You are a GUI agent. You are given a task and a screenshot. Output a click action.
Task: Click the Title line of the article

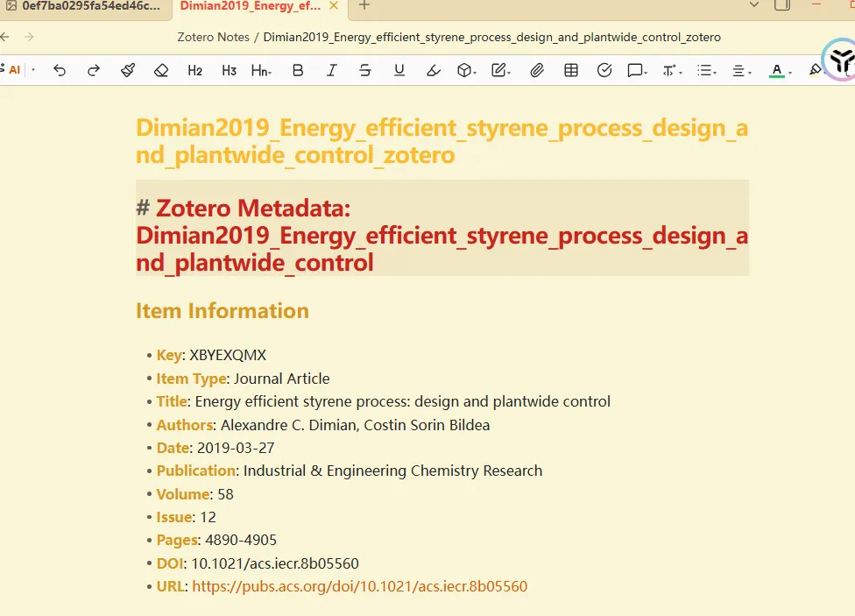point(384,401)
